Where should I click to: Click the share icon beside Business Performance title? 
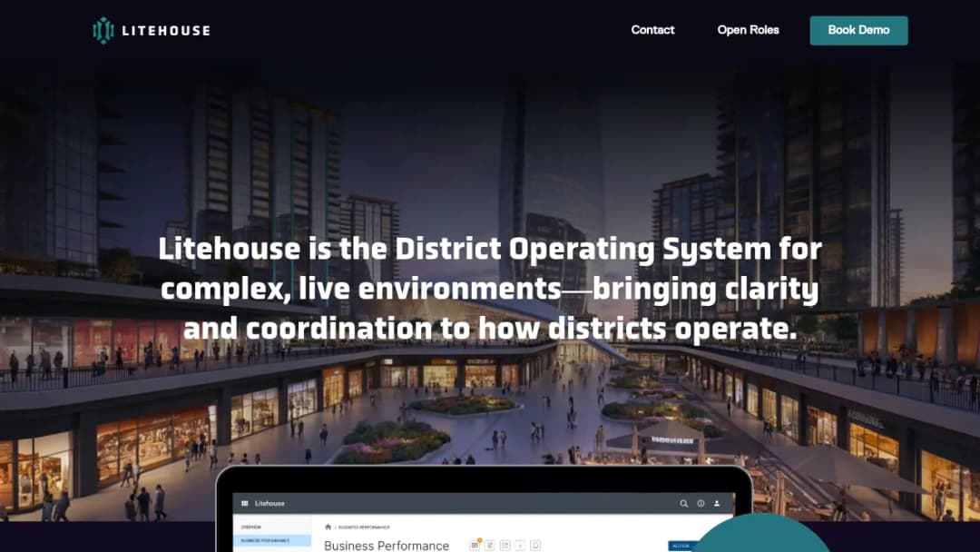pos(505,546)
